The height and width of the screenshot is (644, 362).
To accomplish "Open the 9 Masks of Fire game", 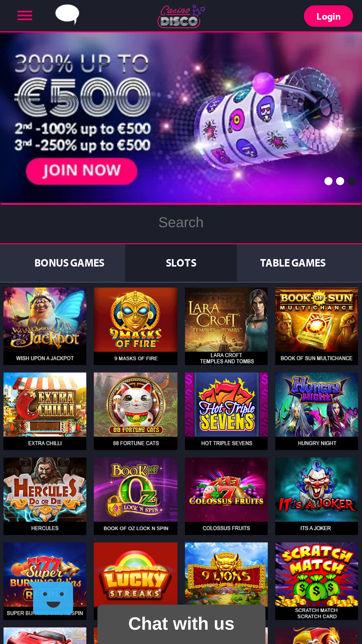I will pos(136,326).
